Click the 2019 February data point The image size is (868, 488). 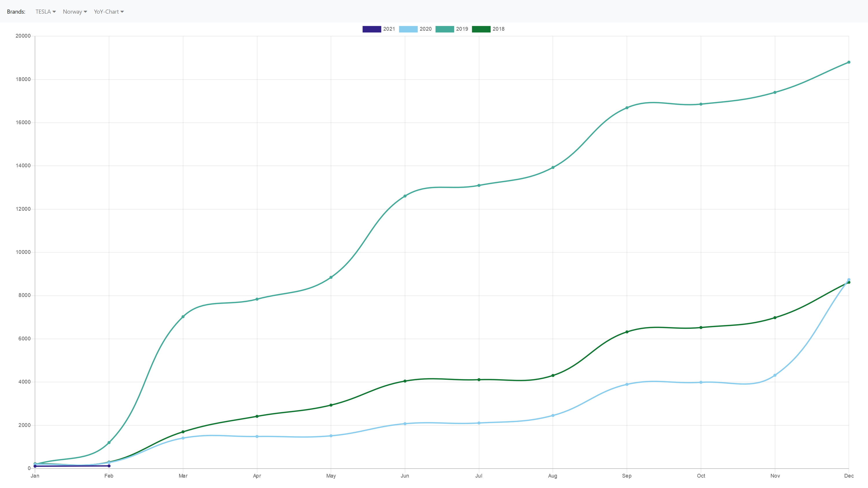pyautogui.click(x=109, y=443)
